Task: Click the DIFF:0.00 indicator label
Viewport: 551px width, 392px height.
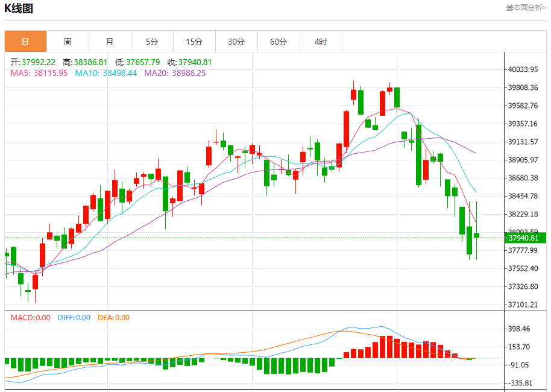Action: pyautogui.click(x=74, y=318)
